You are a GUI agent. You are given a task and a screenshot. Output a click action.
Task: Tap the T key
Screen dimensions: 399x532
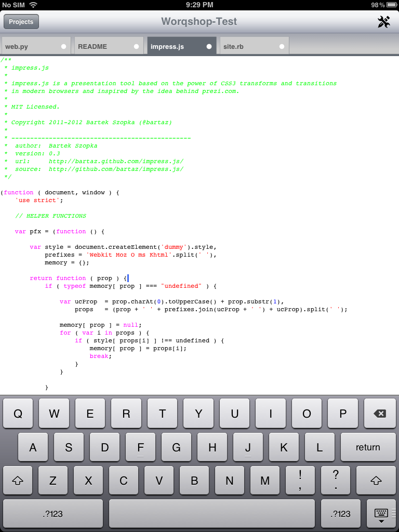163,413
